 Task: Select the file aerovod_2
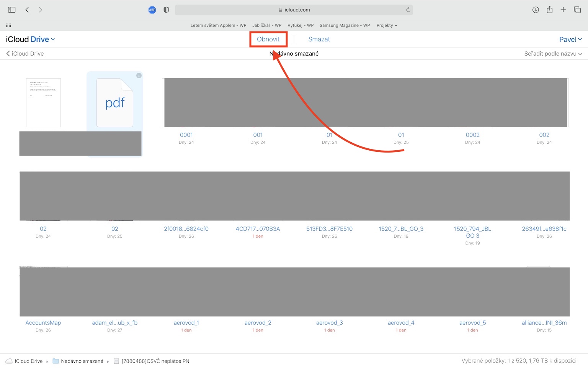point(258,323)
